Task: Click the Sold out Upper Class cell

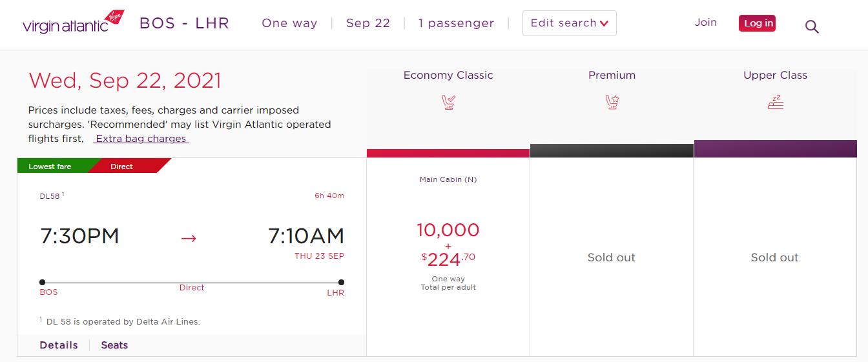Action: coord(775,257)
